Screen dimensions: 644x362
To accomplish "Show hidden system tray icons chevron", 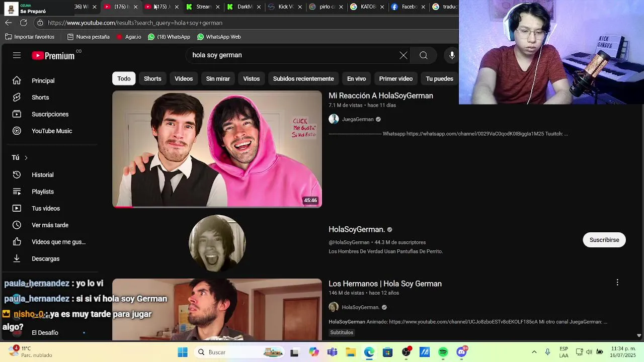I will tap(534, 352).
